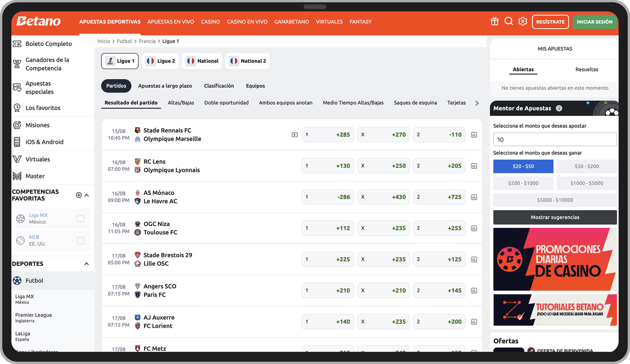Open LaLiga España link
Screen dimensions: 630x364
pyautogui.click(x=23, y=336)
